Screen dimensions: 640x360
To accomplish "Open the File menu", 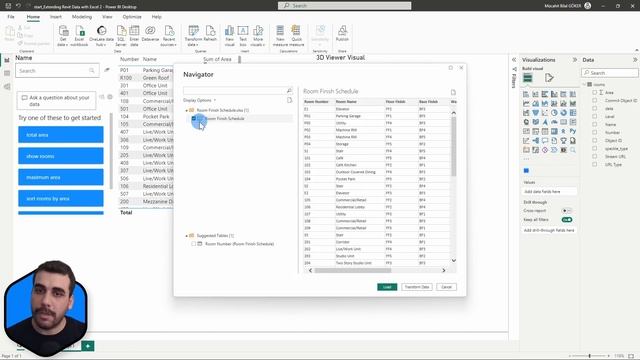I will click(11, 17).
